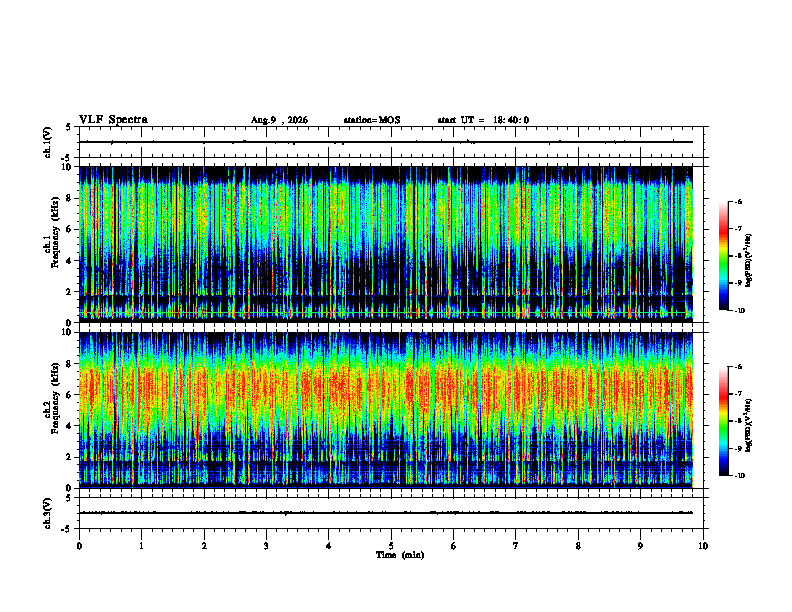Click the time axis tick label "7"
792x612 pixels.
pos(516,546)
